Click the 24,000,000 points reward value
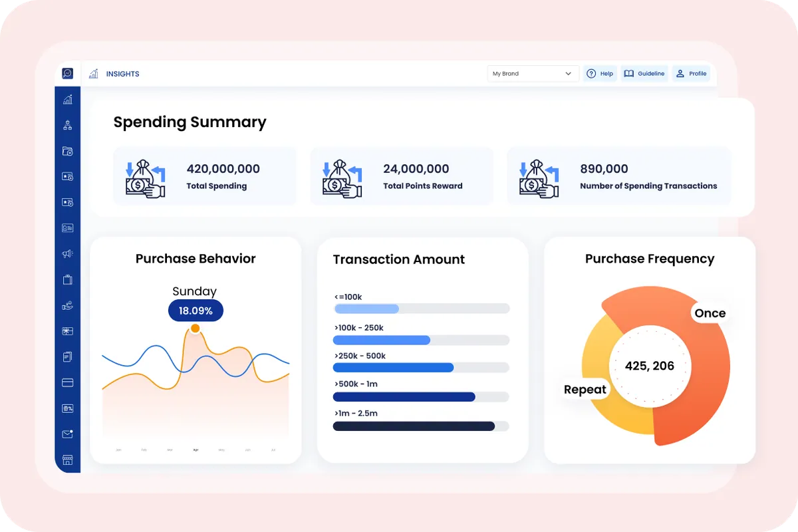The width and height of the screenshot is (798, 532). tap(416, 169)
